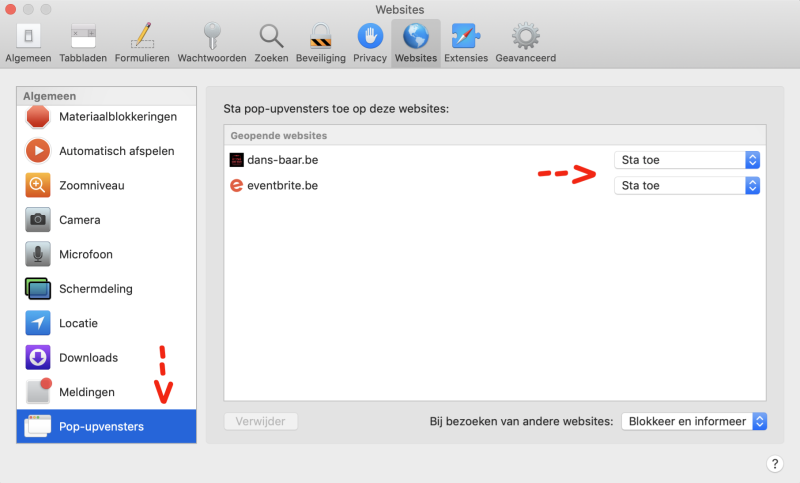Choose Meldingen label in the sidebar
Screen dimensions: 800x483
point(87,392)
